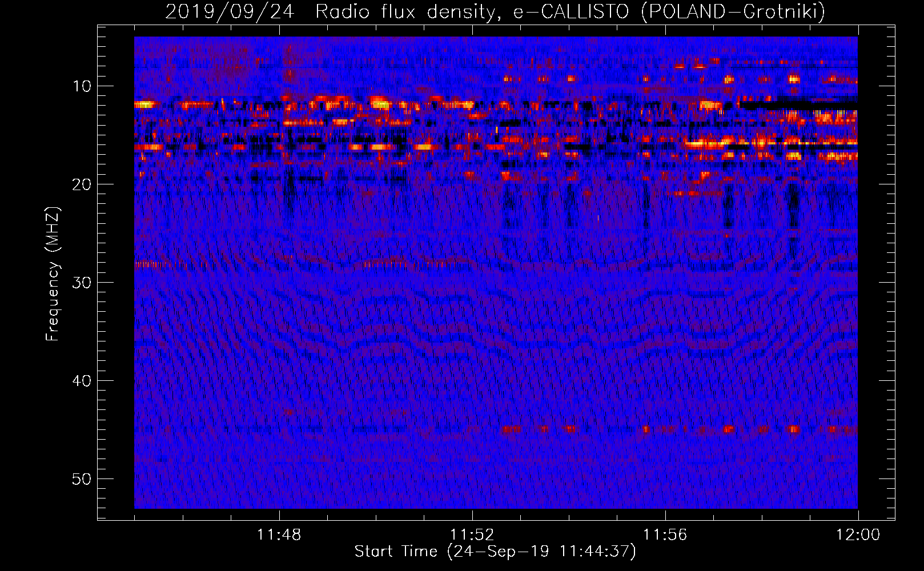Click the 50 frequency tick label

click(82, 479)
